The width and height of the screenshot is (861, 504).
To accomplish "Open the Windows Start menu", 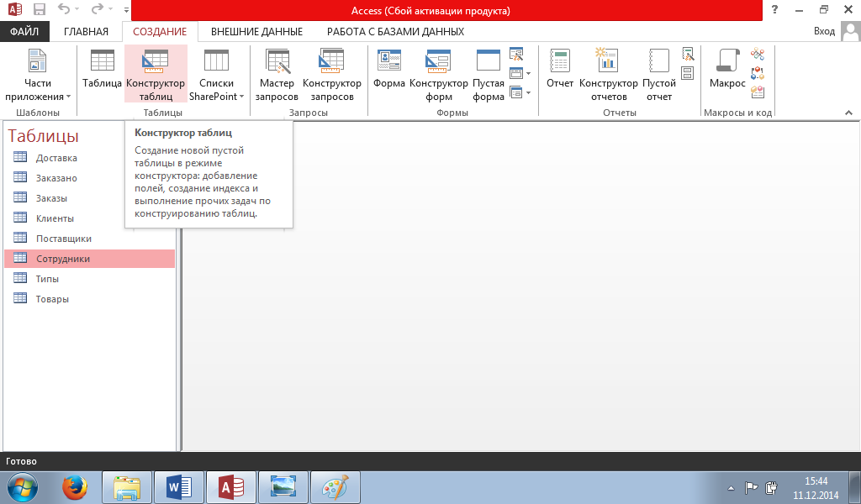I will click(23, 487).
